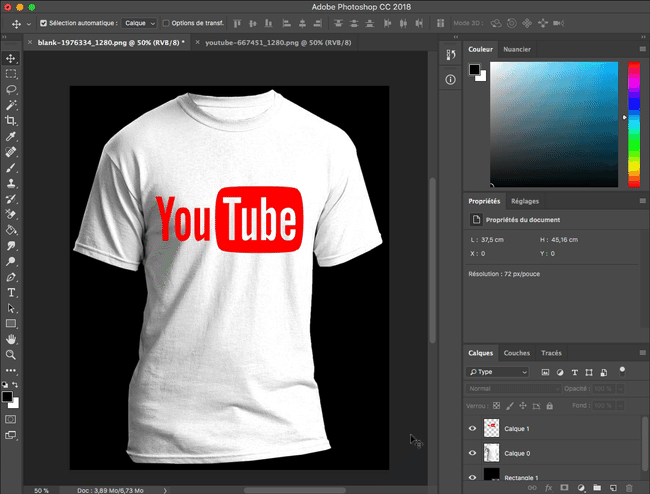Switch to the Réglages tab

coord(525,201)
